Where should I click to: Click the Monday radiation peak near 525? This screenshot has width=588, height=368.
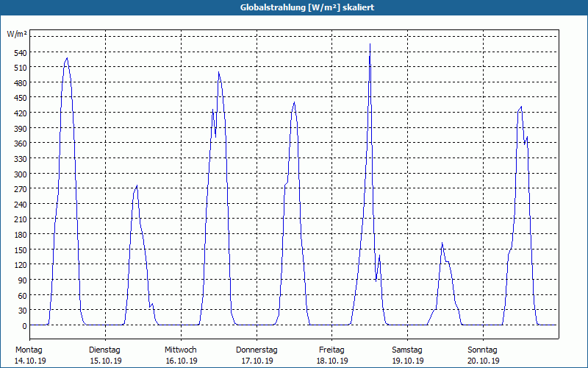coord(67,59)
